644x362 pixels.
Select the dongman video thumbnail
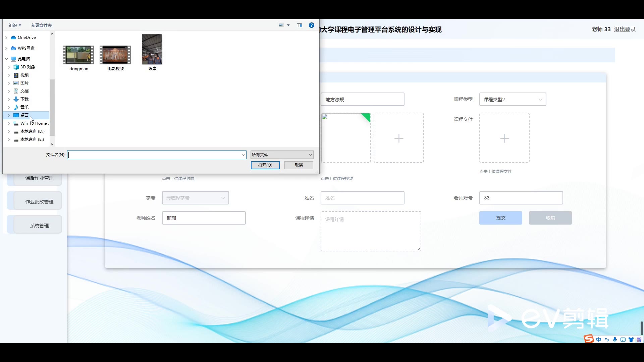click(x=78, y=55)
